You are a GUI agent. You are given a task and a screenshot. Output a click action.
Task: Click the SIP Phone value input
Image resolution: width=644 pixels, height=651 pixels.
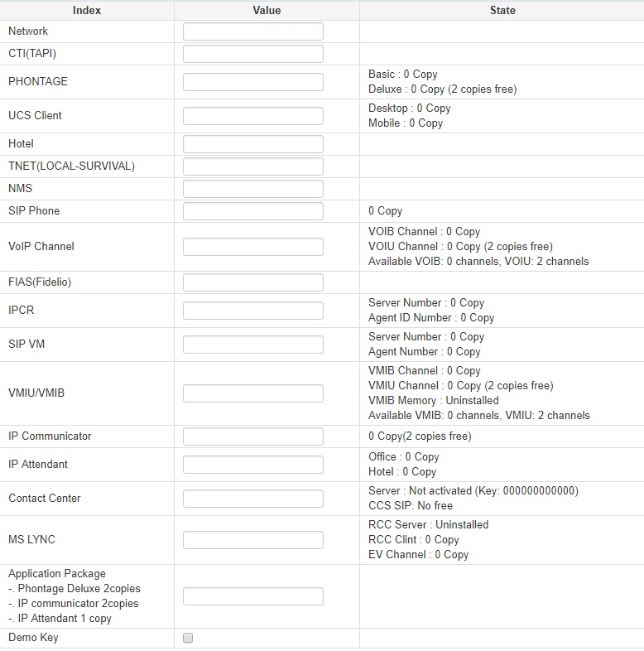(252, 211)
